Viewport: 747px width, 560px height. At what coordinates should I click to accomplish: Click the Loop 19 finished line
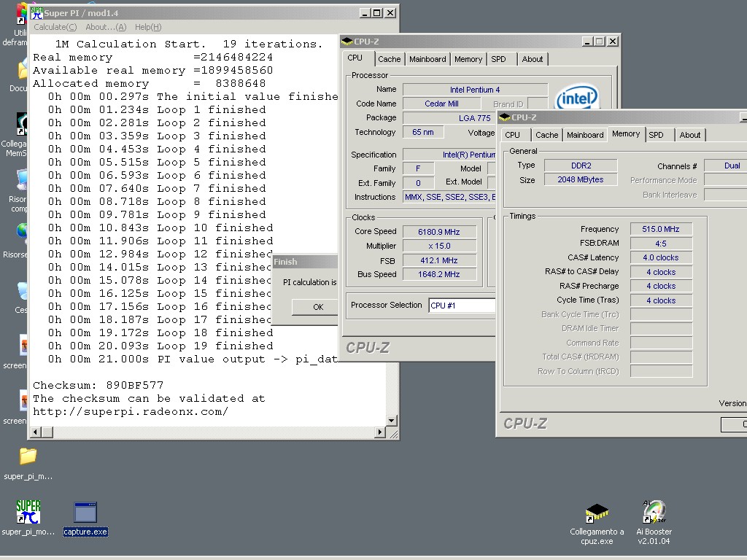(x=160, y=346)
